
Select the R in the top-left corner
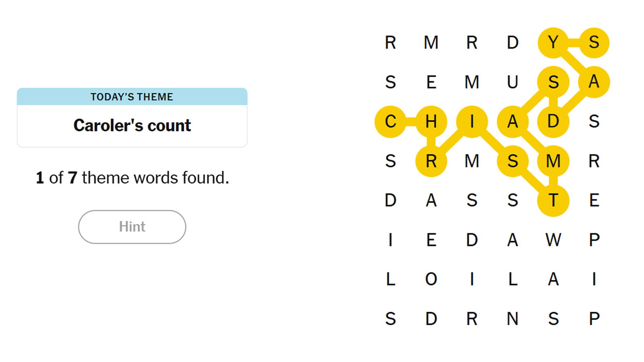pyautogui.click(x=390, y=43)
